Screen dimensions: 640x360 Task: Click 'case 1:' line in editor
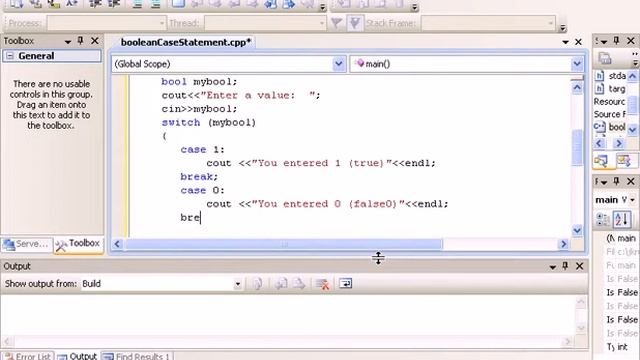(202, 150)
